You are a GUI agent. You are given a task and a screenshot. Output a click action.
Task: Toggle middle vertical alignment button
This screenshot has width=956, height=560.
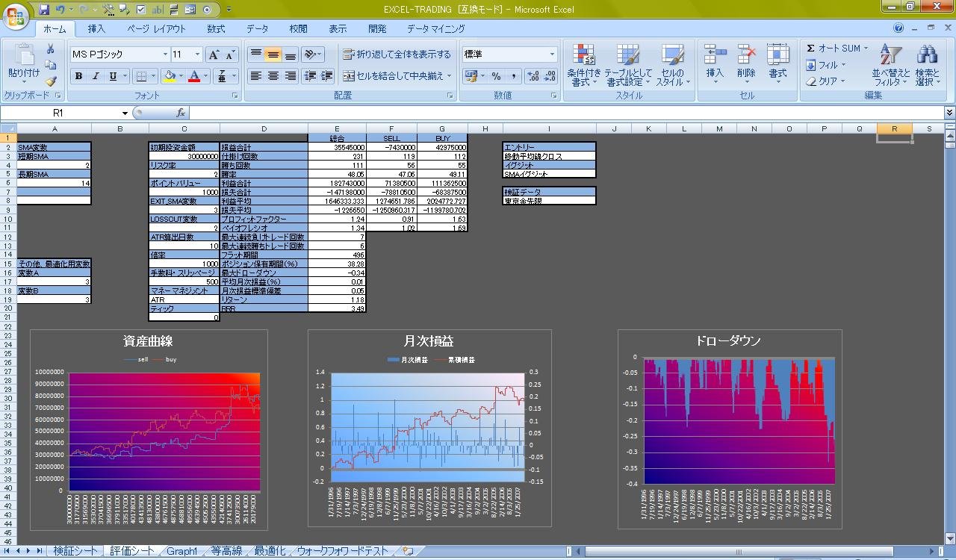point(273,55)
